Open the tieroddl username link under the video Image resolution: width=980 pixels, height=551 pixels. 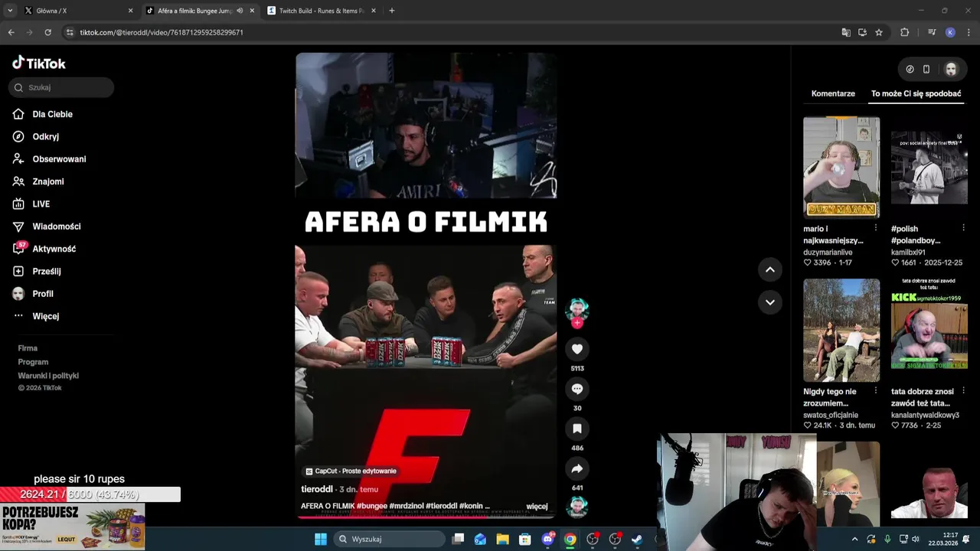pos(317,489)
